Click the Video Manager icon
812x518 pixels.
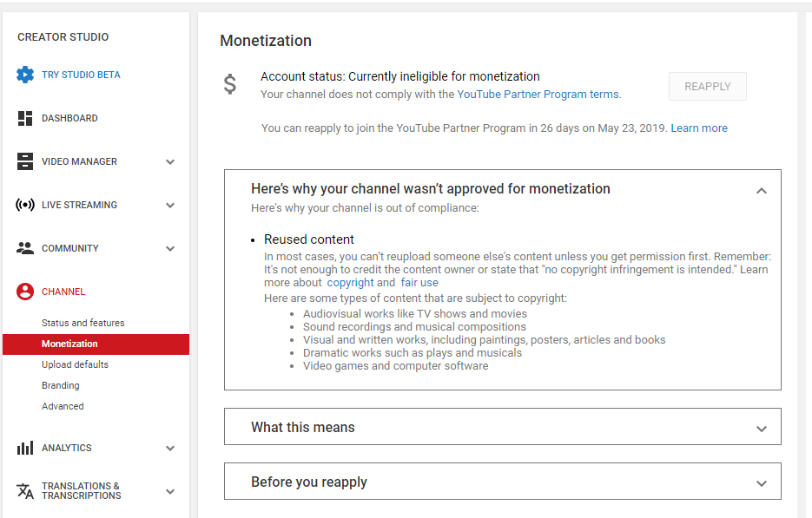click(25, 161)
